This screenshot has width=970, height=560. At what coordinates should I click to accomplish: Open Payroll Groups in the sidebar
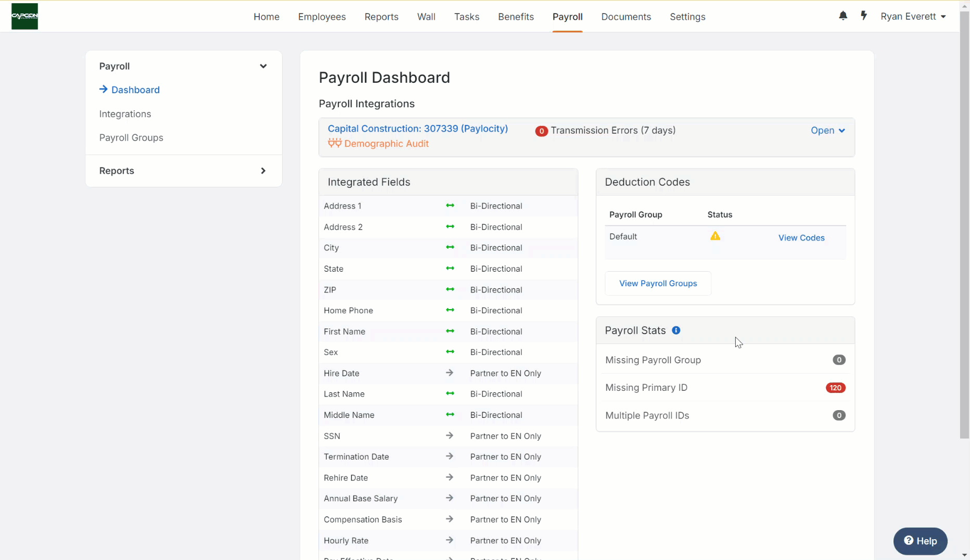[131, 137]
